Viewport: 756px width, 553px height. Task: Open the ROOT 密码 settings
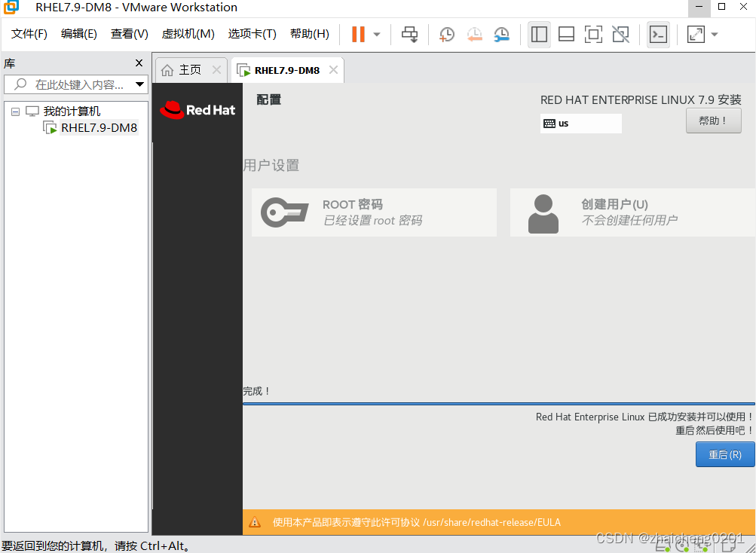pyautogui.click(x=374, y=212)
